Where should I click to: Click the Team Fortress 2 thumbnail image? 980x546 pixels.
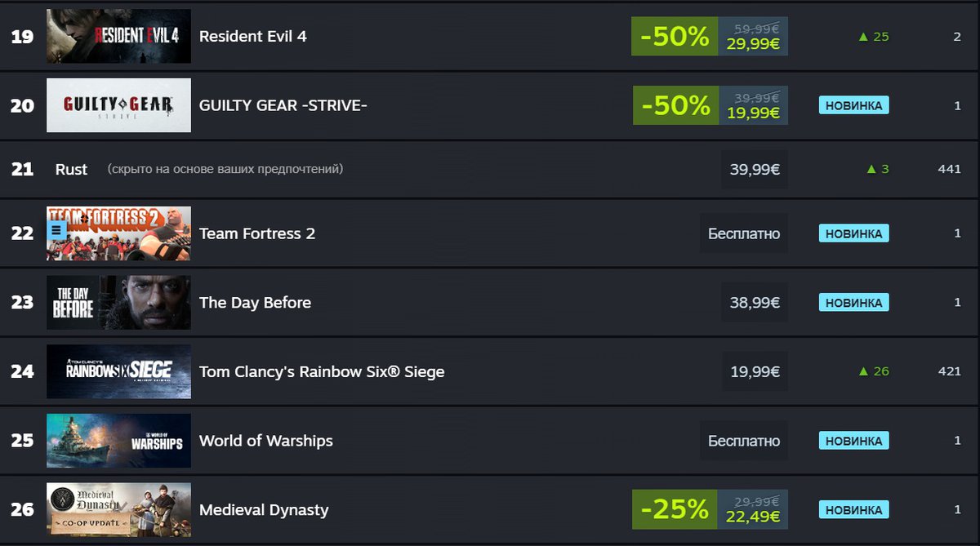click(131, 233)
